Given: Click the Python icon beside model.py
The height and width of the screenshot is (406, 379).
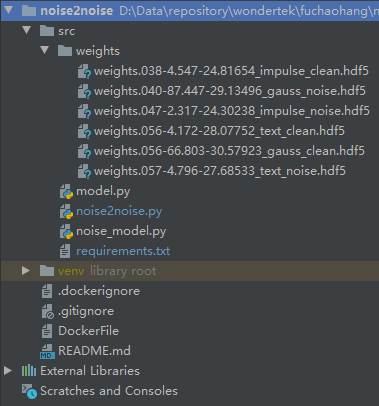Looking at the screenshot, I should 66,192.
